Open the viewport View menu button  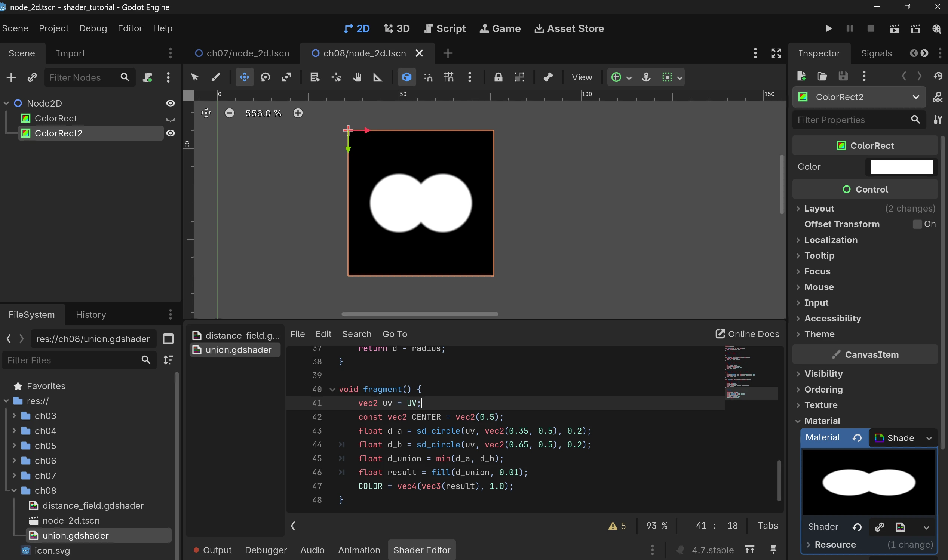(x=582, y=77)
